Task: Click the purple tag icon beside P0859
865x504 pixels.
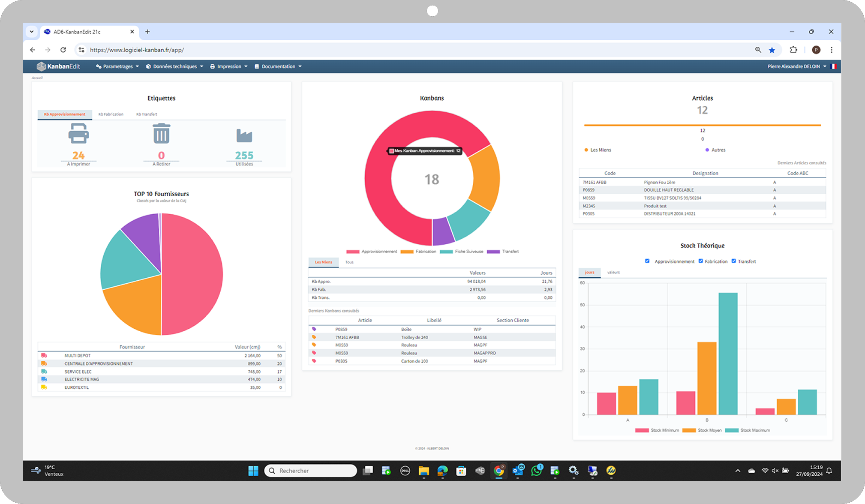Action: click(314, 329)
